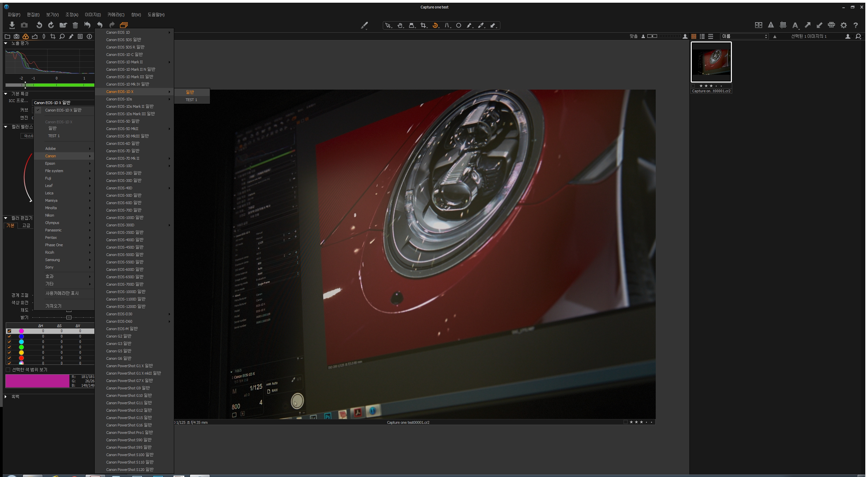This screenshot has height=477, width=868.
Task: Open the color tool tab icon
Action: [26, 36]
